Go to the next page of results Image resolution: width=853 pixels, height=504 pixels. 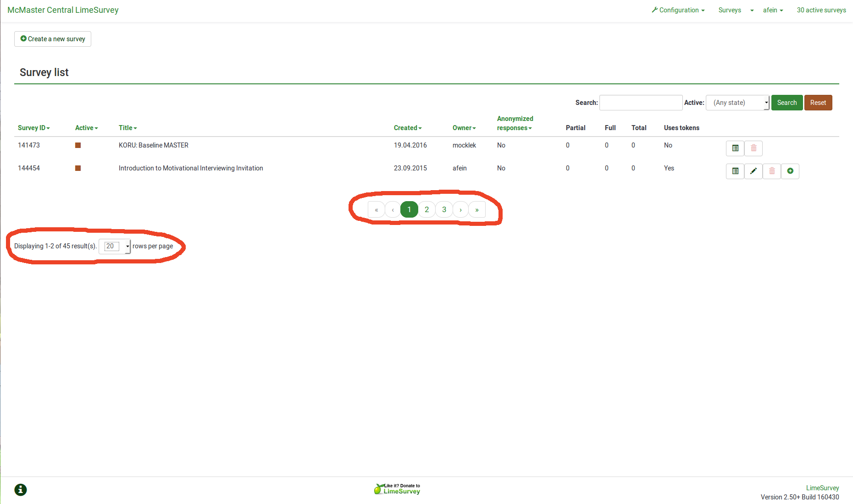click(x=460, y=209)
